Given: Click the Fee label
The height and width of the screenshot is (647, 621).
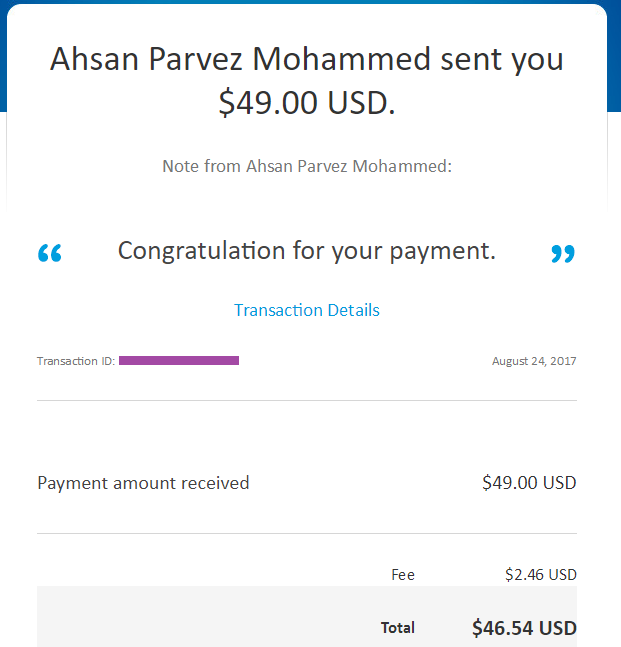Looking at the screenshot, I should 403,575.
